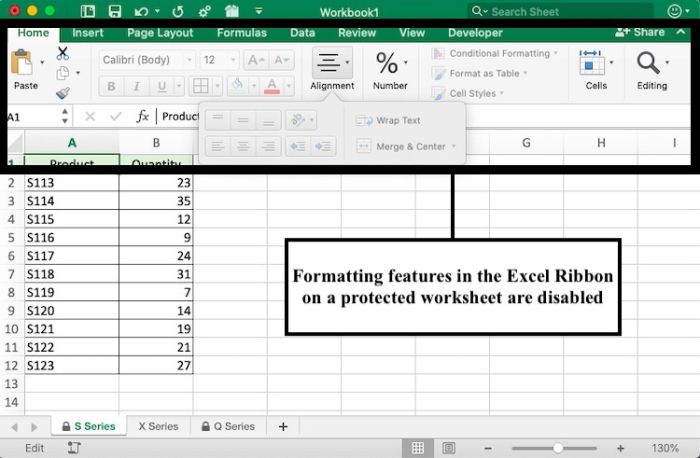Click the A1 Name Box field

coord(31,117)
